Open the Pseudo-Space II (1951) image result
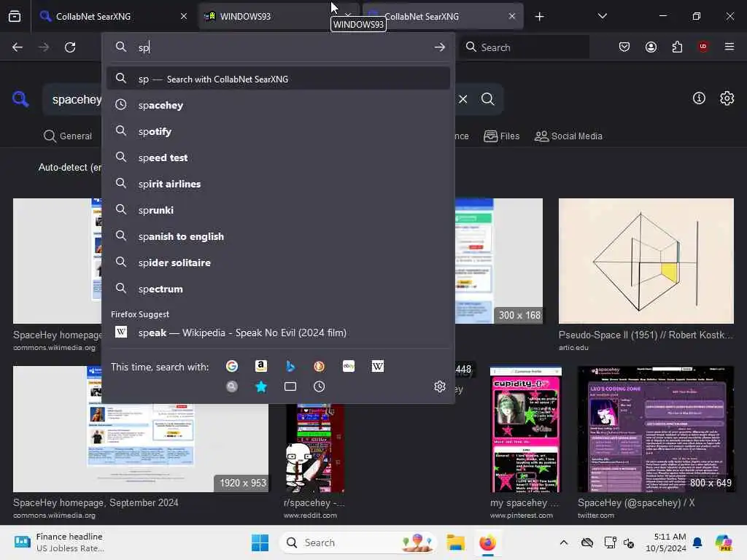Image resolution: width=747 pixels, height=560 pixels. (x=646, y=261)
